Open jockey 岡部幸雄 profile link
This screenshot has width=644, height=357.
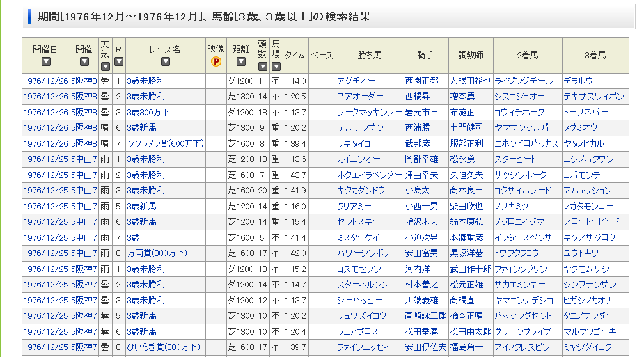point(421,159)
